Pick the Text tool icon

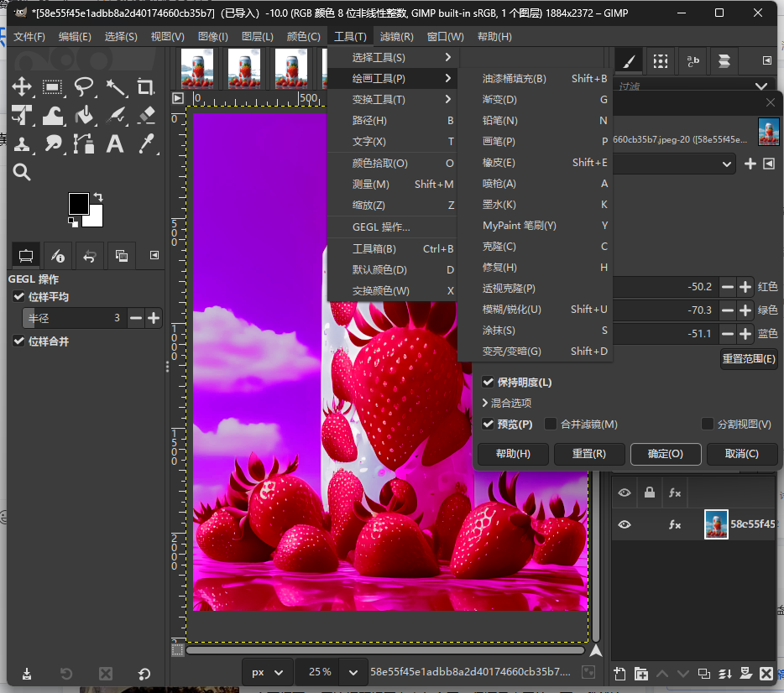114,144
